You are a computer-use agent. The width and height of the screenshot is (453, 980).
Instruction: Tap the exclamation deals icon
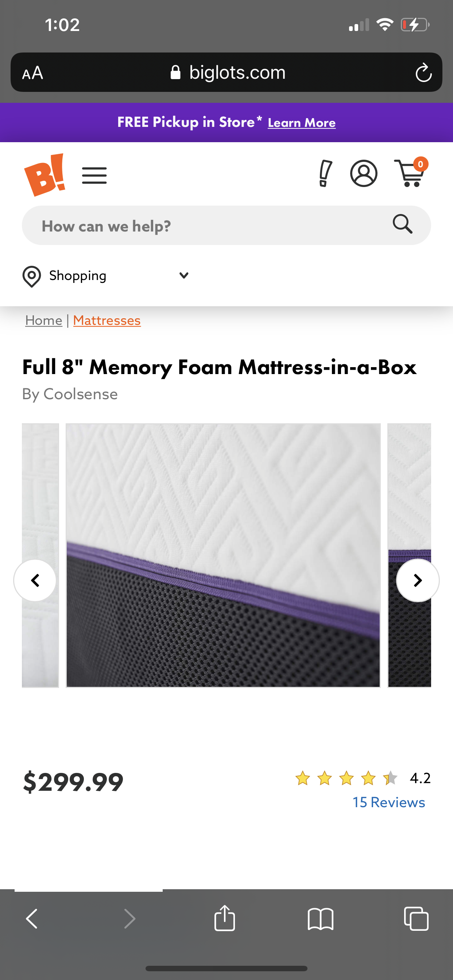pos(325,174)
